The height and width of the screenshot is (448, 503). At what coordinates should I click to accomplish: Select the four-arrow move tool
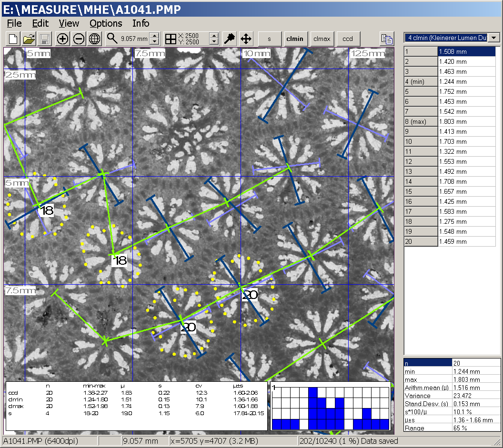[246, 39]
